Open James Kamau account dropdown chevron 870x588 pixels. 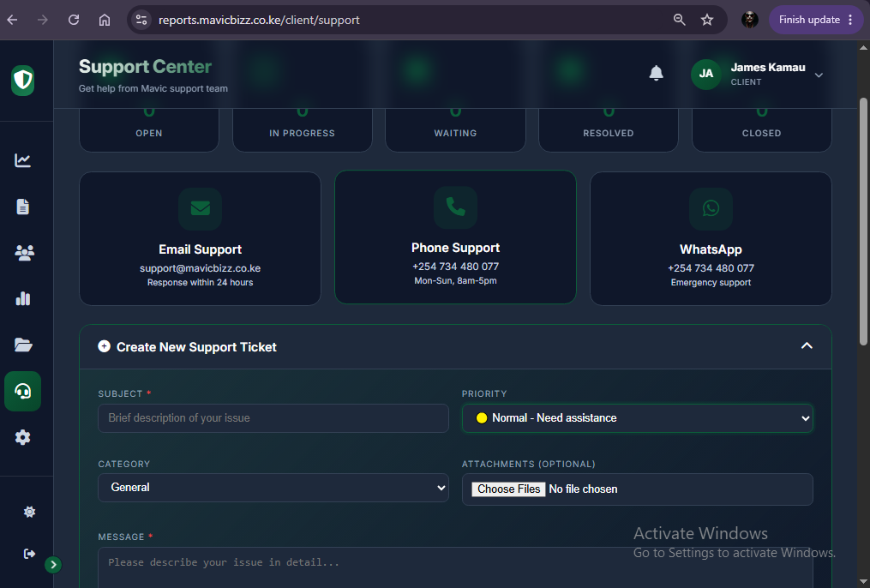[819, 75]
